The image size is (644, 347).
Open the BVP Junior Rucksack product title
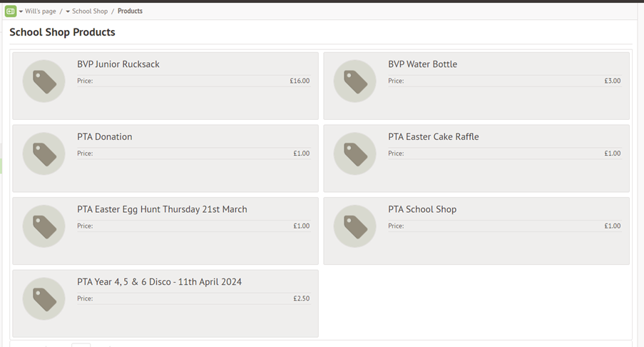pos(118,64)
